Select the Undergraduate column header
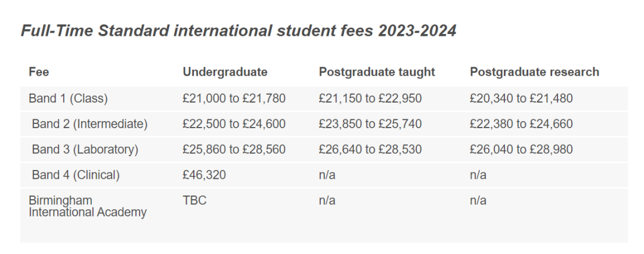Screen dimensions: 644x254 coord(225,72)
